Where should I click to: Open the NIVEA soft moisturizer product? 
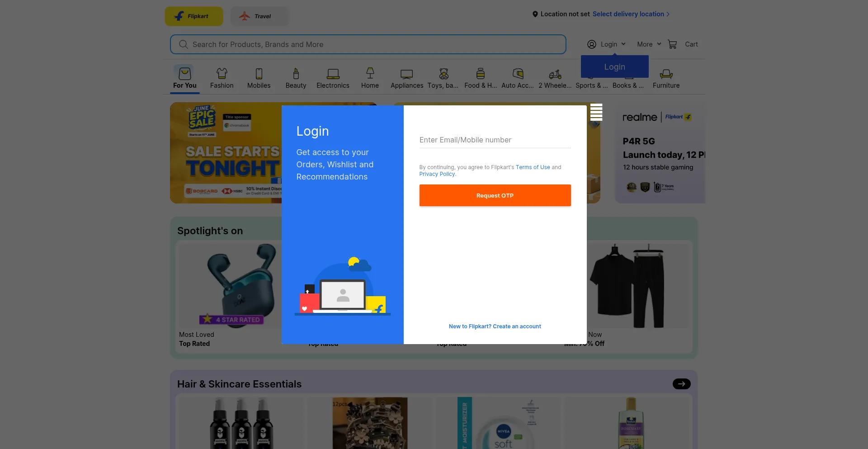498,424
